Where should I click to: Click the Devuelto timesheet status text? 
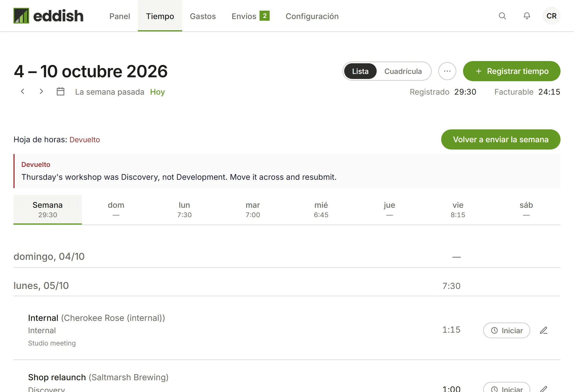pos(85,139)
